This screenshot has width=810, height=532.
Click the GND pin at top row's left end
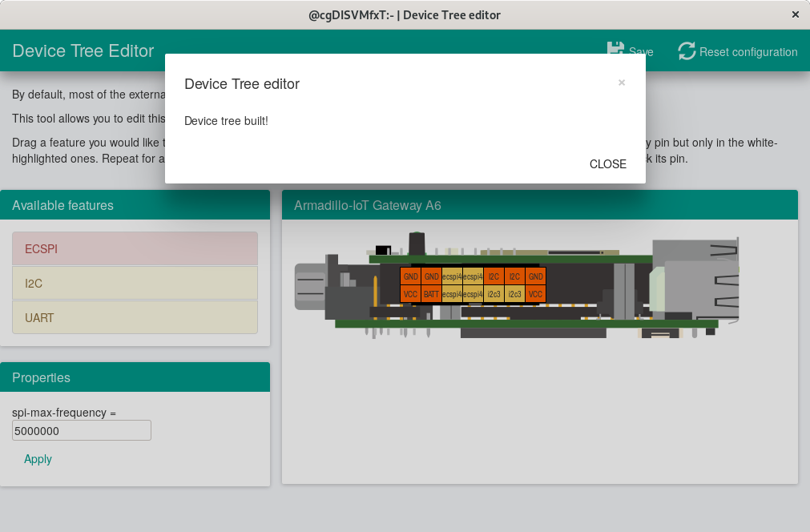coord(411,276)
